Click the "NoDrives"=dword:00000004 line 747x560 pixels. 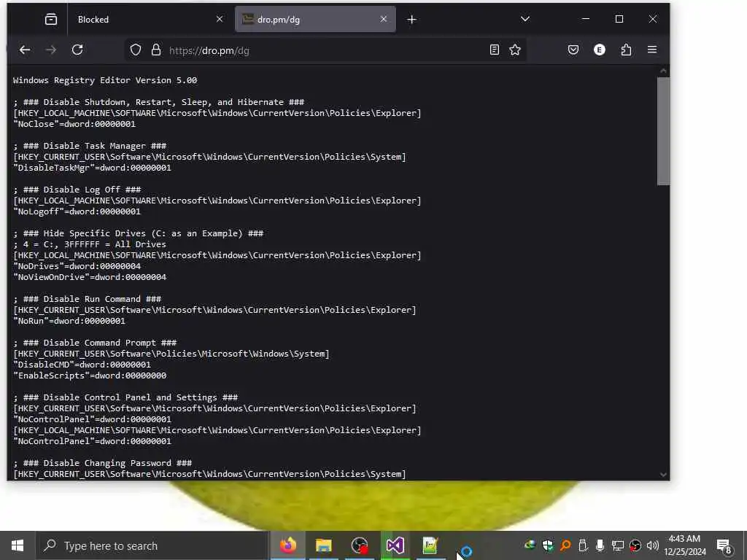[x=77, y=267]
